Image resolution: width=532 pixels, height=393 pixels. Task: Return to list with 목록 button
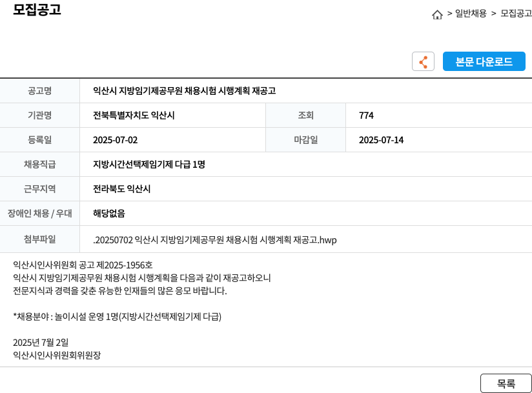point(506,383)
